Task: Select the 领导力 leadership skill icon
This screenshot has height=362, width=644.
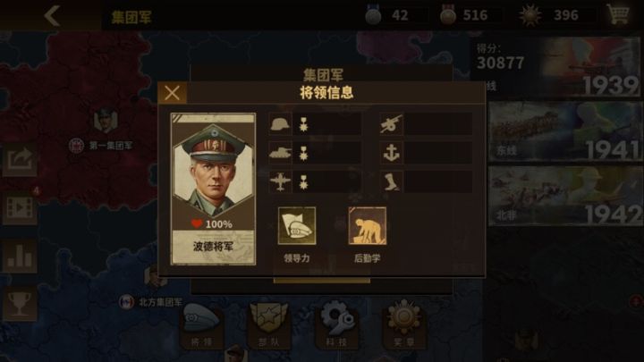Action: [x=297, y=226]
